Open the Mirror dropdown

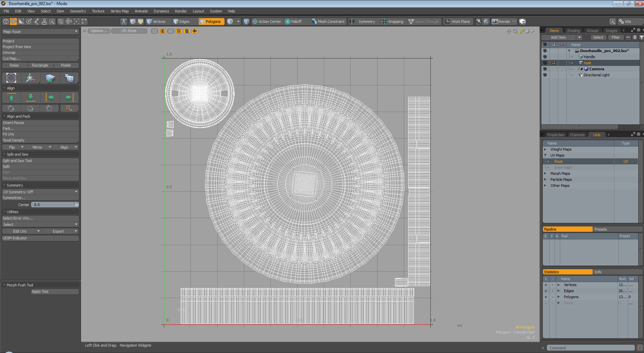(x=39, y=147)
